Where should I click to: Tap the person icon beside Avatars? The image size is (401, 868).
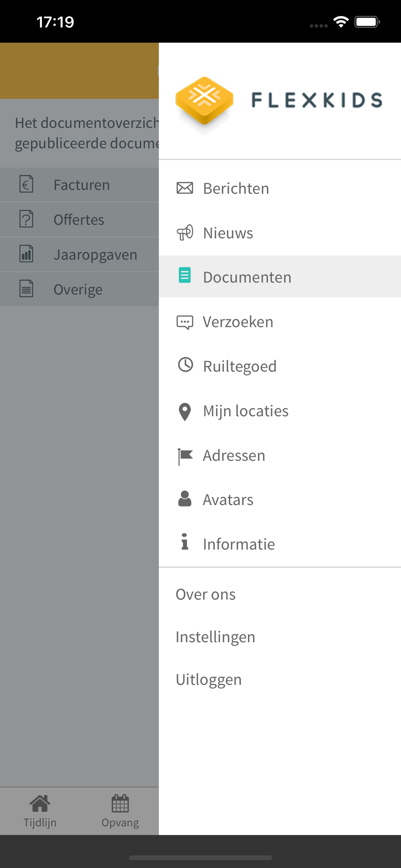pos(185,499)
